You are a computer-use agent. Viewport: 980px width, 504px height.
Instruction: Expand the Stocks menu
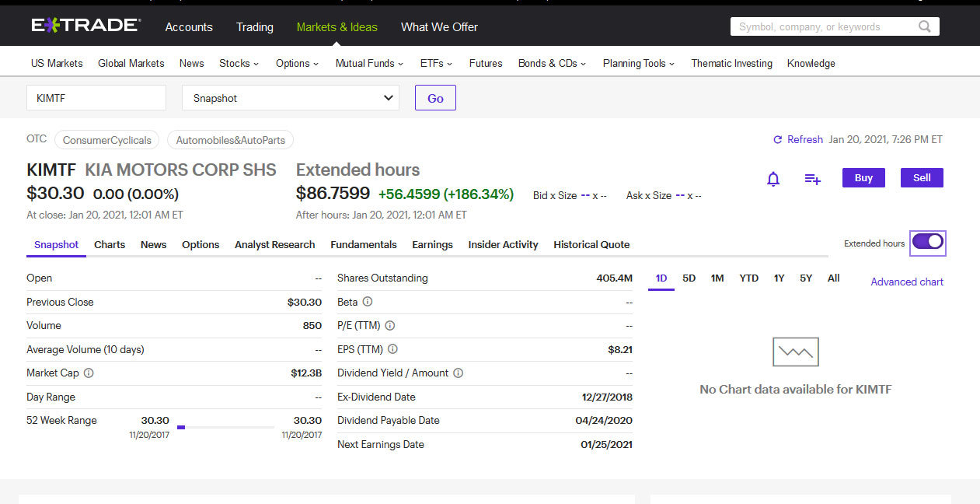(239, 64)
